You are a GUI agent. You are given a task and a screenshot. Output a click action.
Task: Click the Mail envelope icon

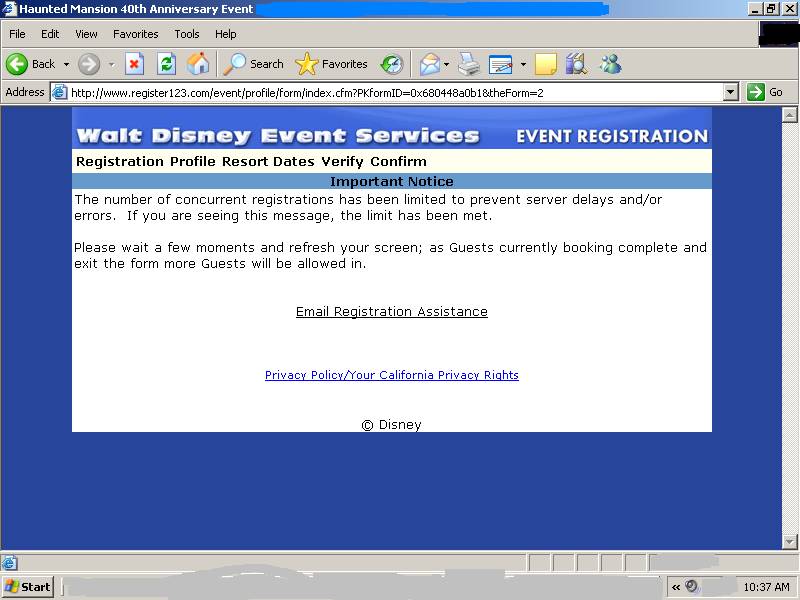(x=430, y=64)
